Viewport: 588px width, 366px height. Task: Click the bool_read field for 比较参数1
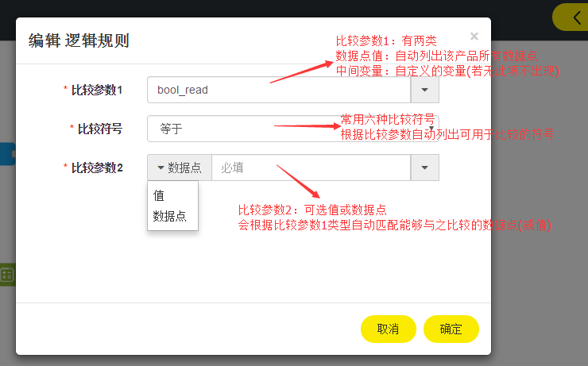pyautogui.click(x=278, y=90)
